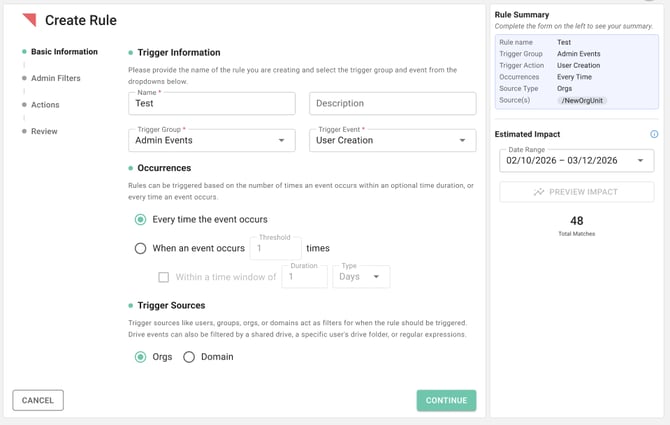Image resolution: width=670 pixels, height=425 pixels.
Task: Select the Domain trigger source
Action: 189,357
